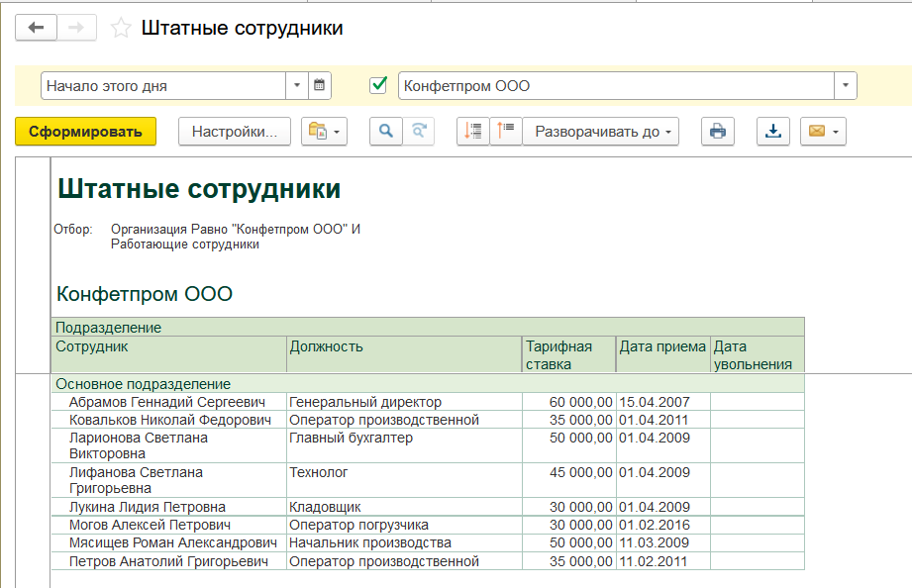Select the Тарифная ставка column header

point(568,354)
